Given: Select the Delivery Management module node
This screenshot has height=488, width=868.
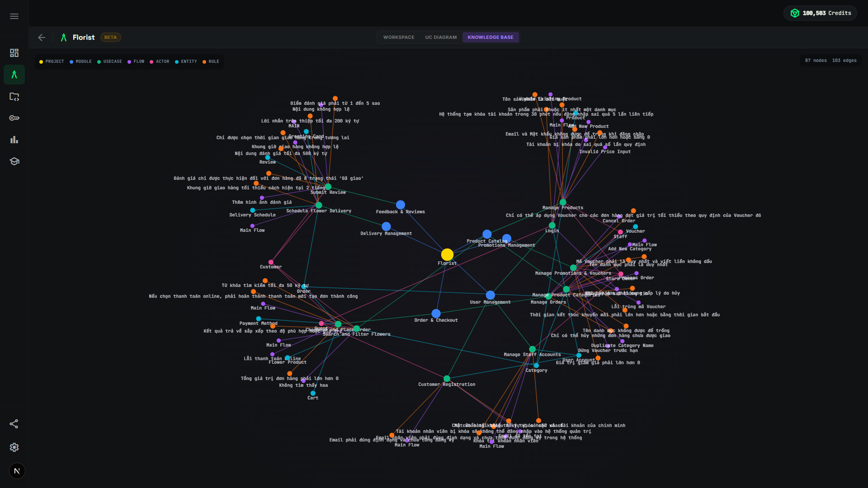Looking at the screenshot, I should point(386,226).
